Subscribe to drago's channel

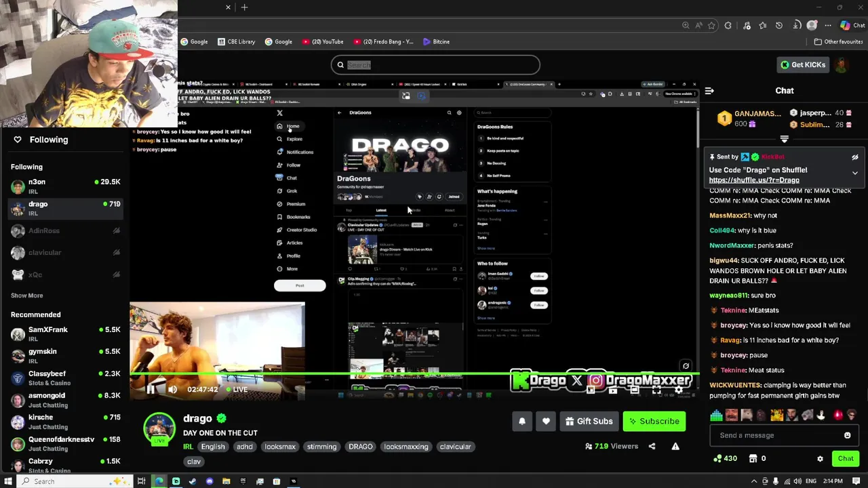(654, 421)
